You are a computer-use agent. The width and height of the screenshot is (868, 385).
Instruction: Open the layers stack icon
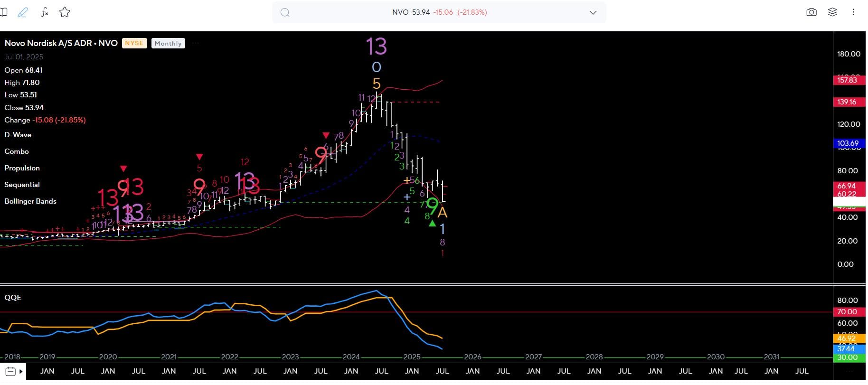pyautogui.click(x=832, y=12)
